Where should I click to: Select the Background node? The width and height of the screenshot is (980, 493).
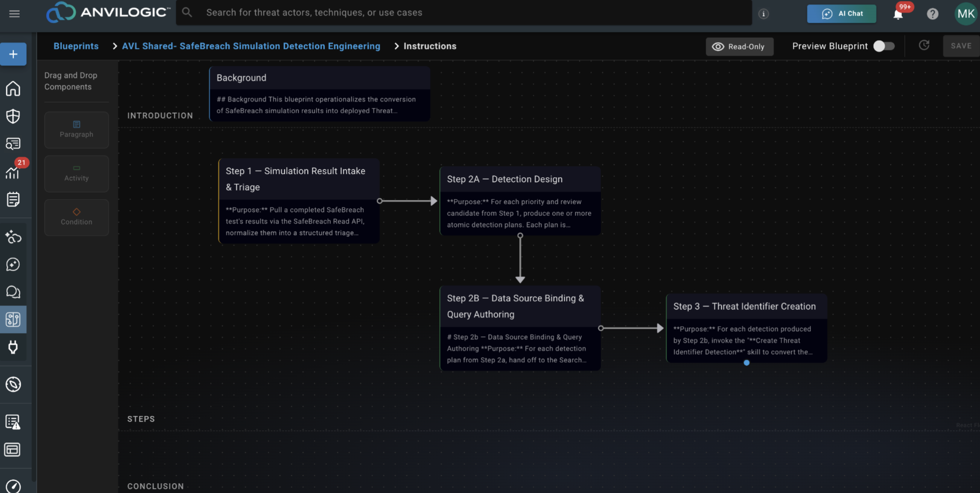[x=320, y=93]
